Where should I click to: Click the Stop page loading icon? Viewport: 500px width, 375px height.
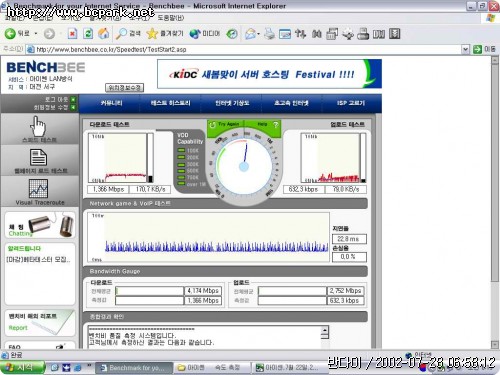pos(72,33)
